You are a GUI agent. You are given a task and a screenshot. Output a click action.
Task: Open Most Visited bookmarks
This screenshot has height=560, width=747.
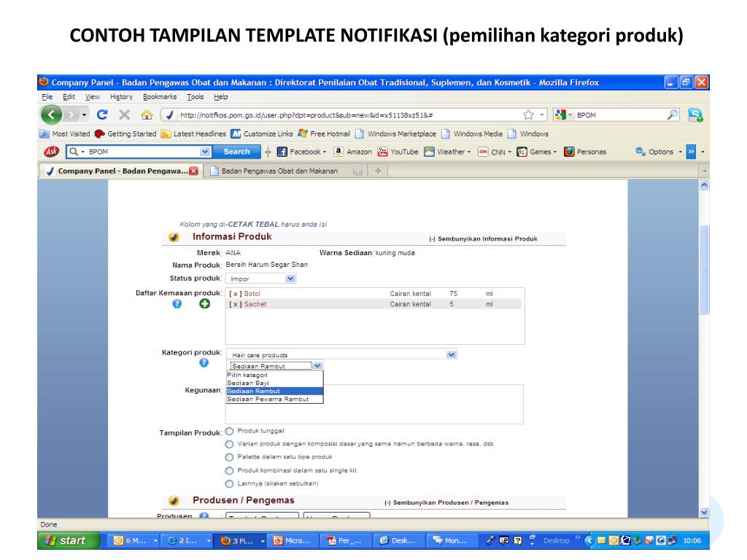[65, 134]
